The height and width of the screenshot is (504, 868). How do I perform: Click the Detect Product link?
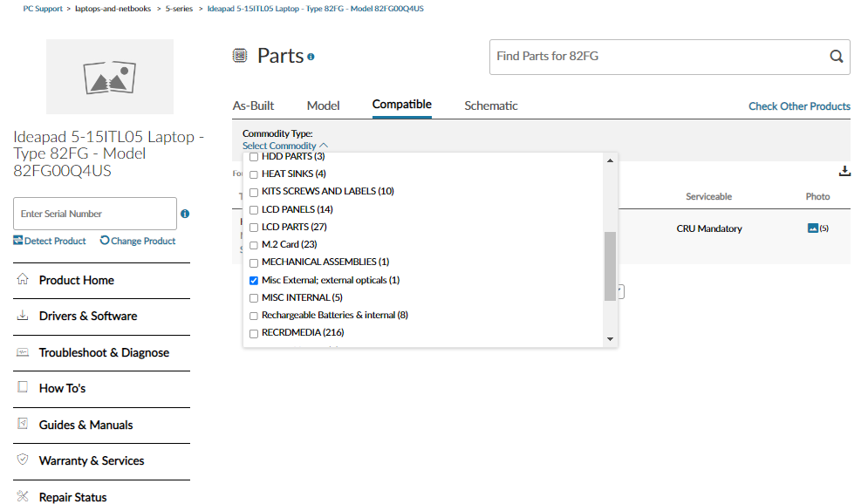click(50, 241)
